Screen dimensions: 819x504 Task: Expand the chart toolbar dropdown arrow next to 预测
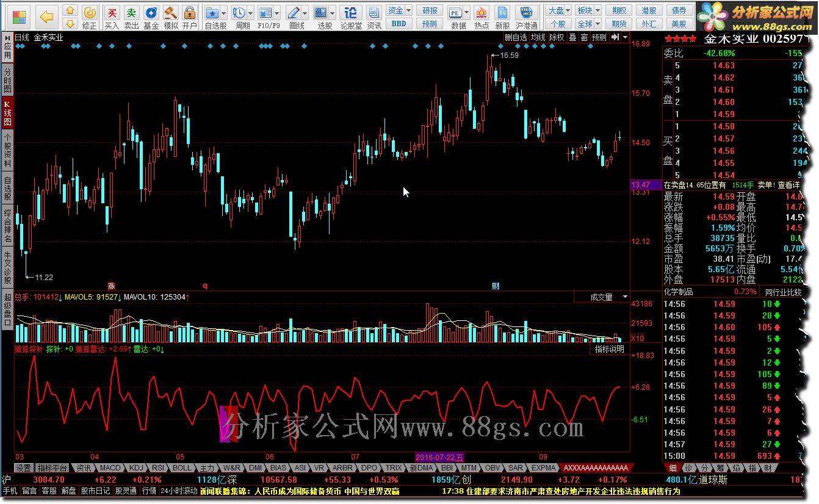[x=625, y=37]
